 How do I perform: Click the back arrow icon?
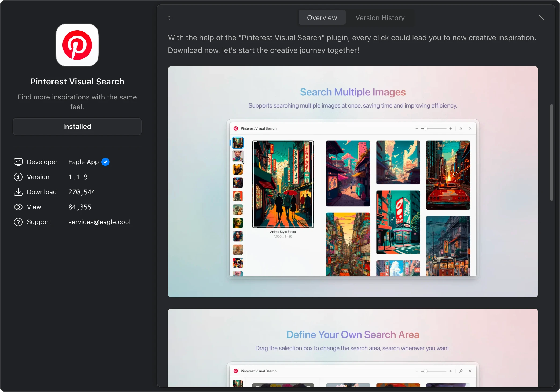click(x=170, y=18)
